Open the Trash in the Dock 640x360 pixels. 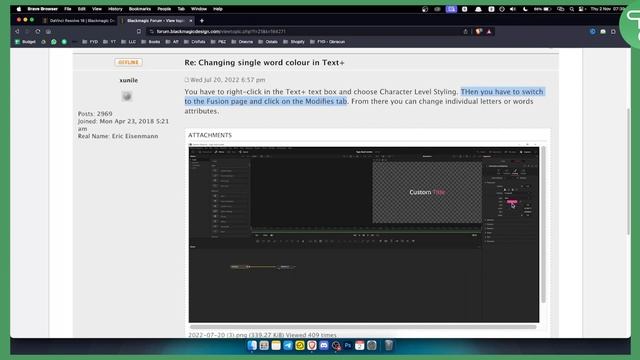point(389,346)
